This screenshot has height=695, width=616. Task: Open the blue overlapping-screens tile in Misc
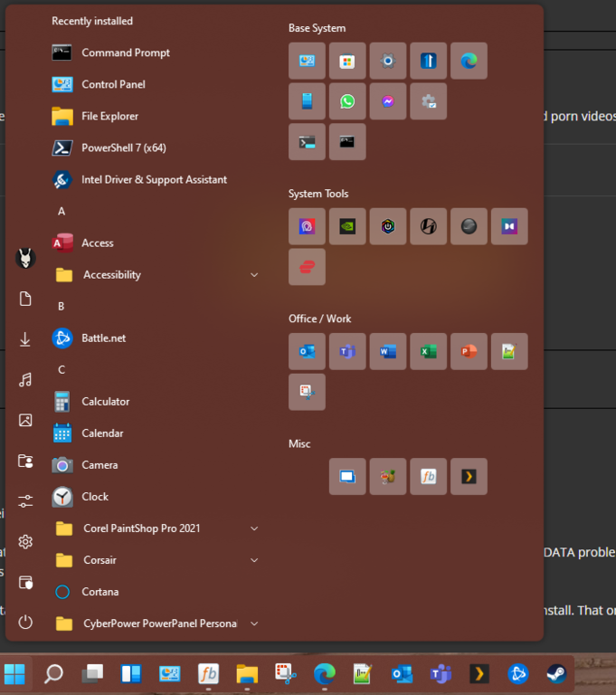[347, 477]
